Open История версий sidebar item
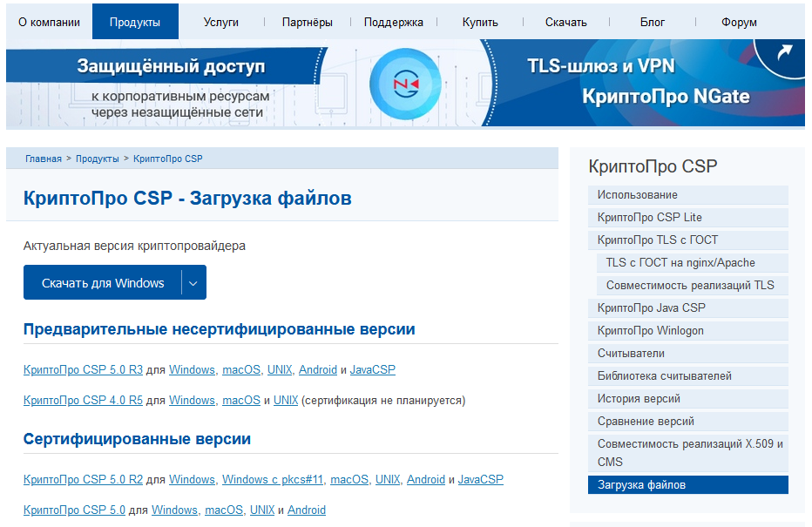 [688, 399]
